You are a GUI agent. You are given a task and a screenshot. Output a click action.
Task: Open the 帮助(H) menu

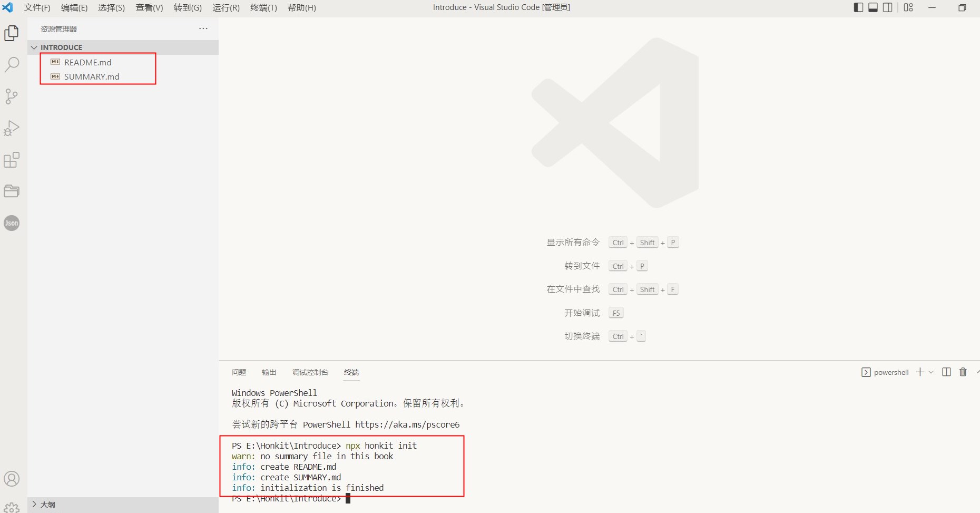click(302, 7)
